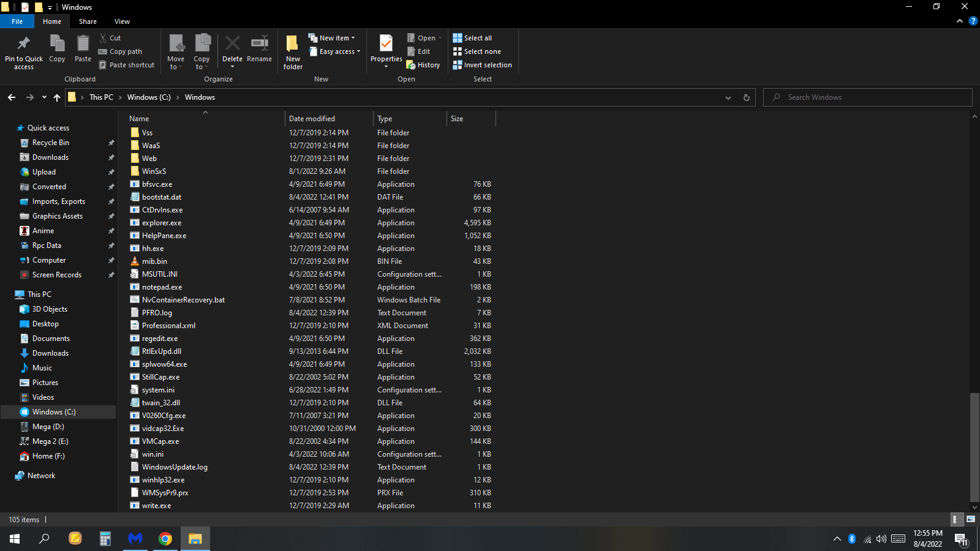Click the Cut scissors command
This screenshot has width=980, height=551.
110,38
